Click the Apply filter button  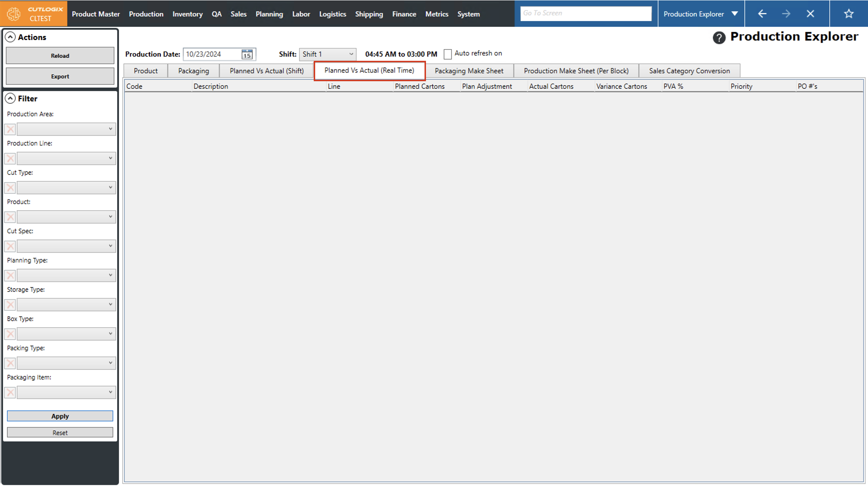click(x=60, y=416)
